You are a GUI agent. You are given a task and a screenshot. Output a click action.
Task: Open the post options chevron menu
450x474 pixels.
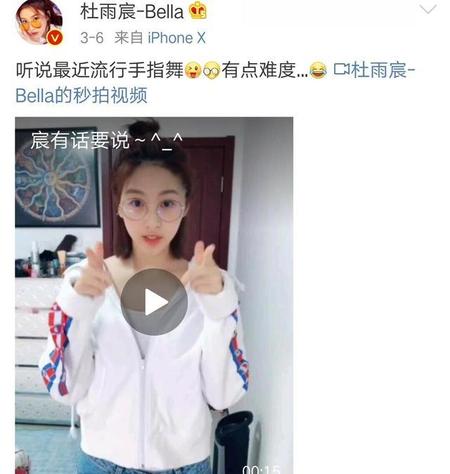[x=428, y=9]
